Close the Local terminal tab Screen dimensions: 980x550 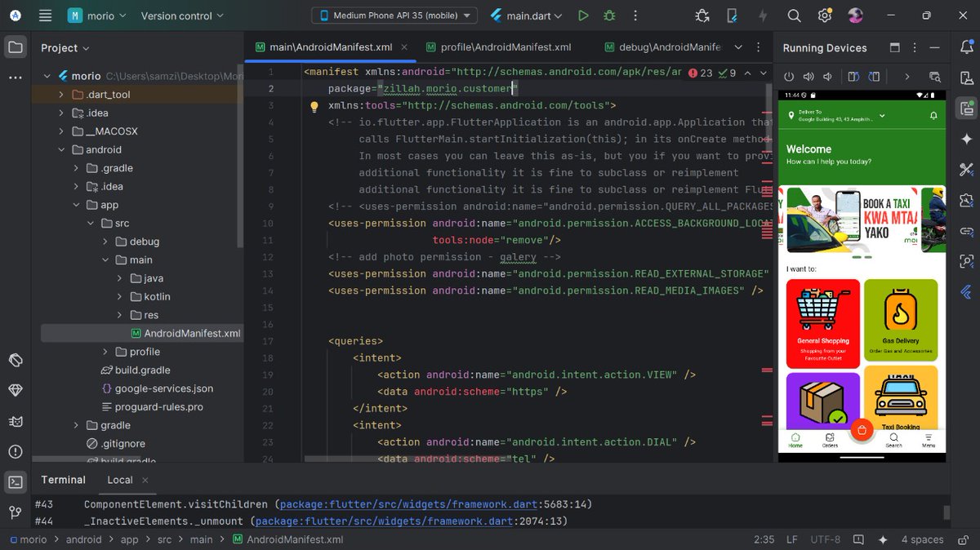[x=145, y=480]
